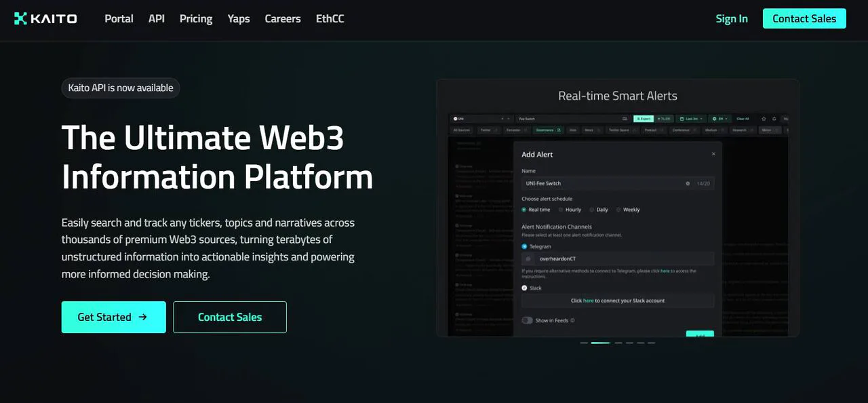Select the Governance source tab
Viewport: 868px width, 403px height.
coord(548,130)
